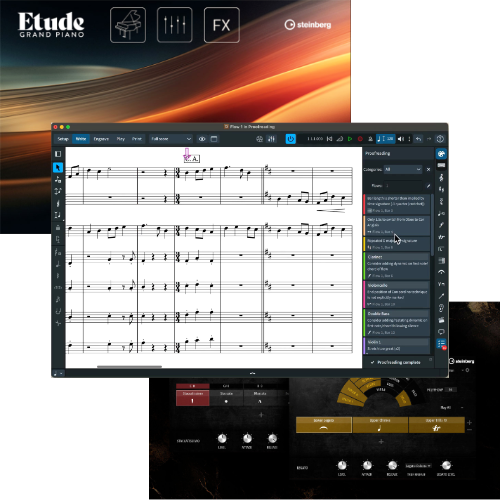Select the gold legato slur articulation slot
The height and width of the screenshot is (500, 500).
(324, 425)
